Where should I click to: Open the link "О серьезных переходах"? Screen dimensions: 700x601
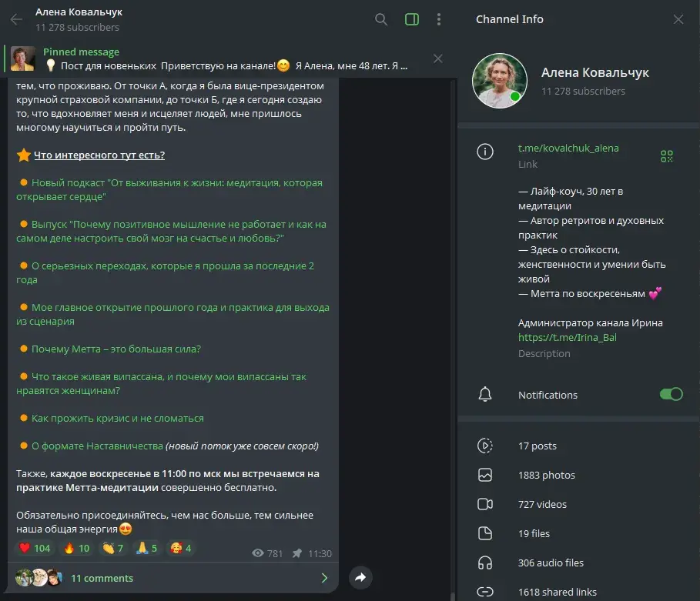pyautogui.click(x=165, y=272)
